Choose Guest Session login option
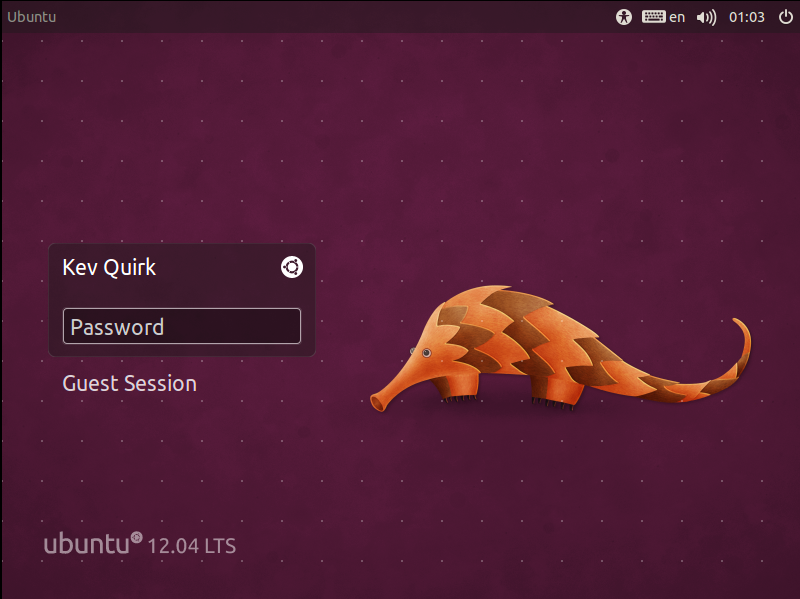Image resolution: width=800 pixels, height=599 pixels. pyautogui.click(x=129, y=383)
